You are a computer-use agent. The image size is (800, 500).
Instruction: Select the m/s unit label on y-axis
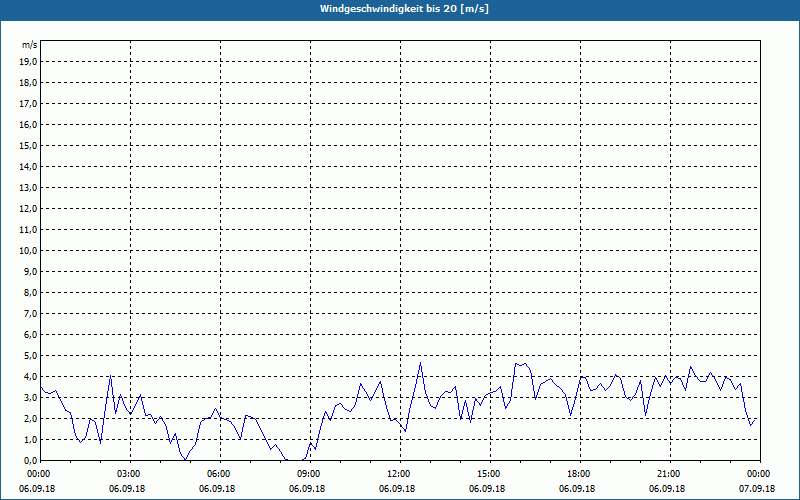(x=30, y=45)
